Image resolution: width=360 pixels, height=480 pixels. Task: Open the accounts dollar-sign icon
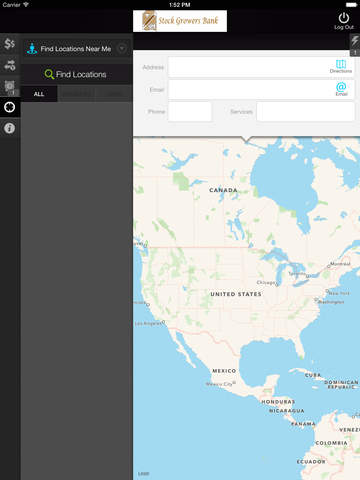[x=10, y=44]
